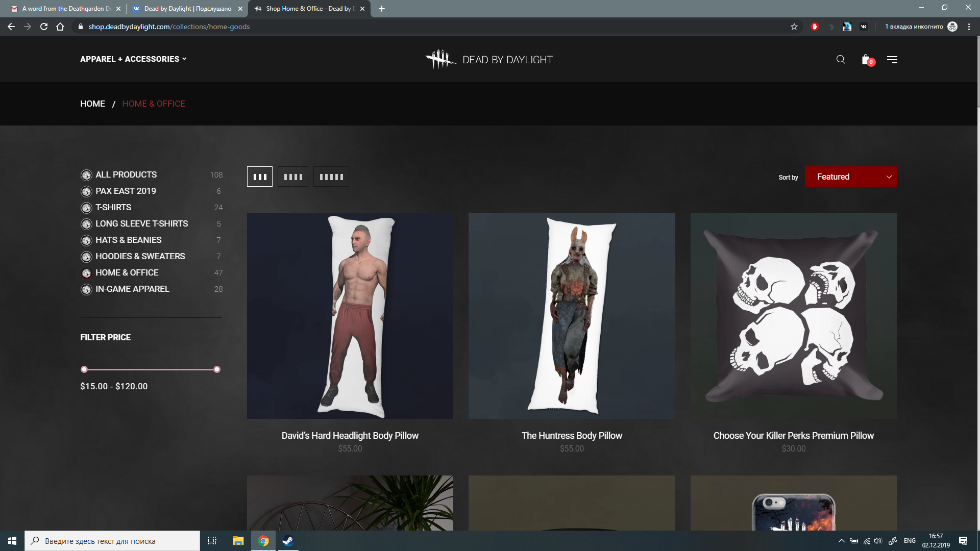Open the shopping cart bag icon

pos(868,60)
